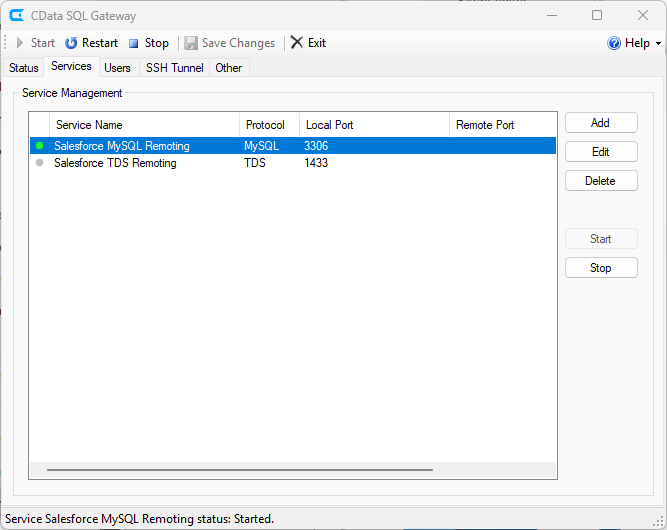Select the Other tab
667x530 pixels.
click(229, 68)
